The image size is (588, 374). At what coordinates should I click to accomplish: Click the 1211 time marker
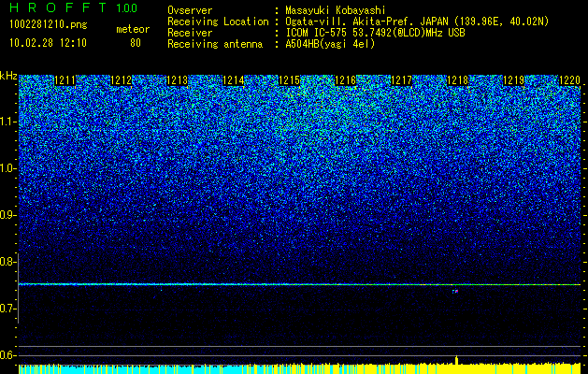(x=65, y=80)
